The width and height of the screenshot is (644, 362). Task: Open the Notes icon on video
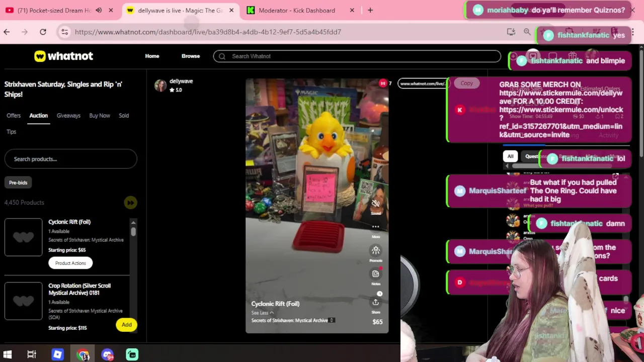(375, 274)
